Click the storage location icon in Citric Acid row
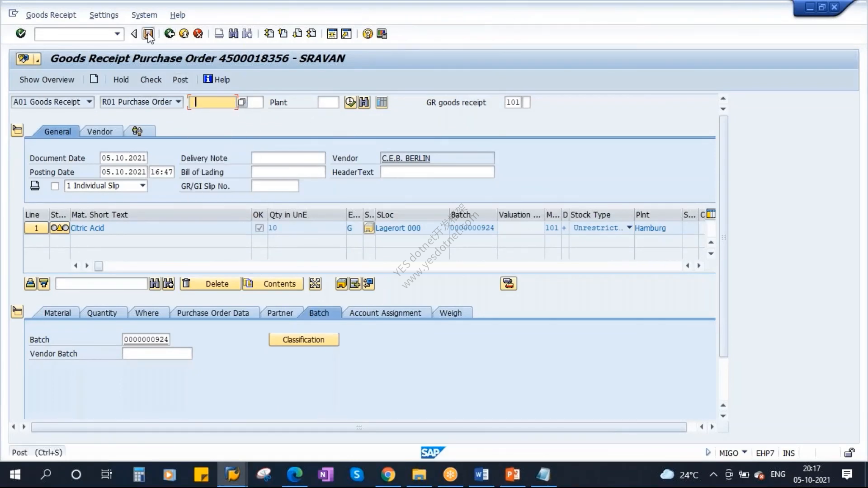The width and height of the screenshot is (868, 488). click(x=369, y=228)
